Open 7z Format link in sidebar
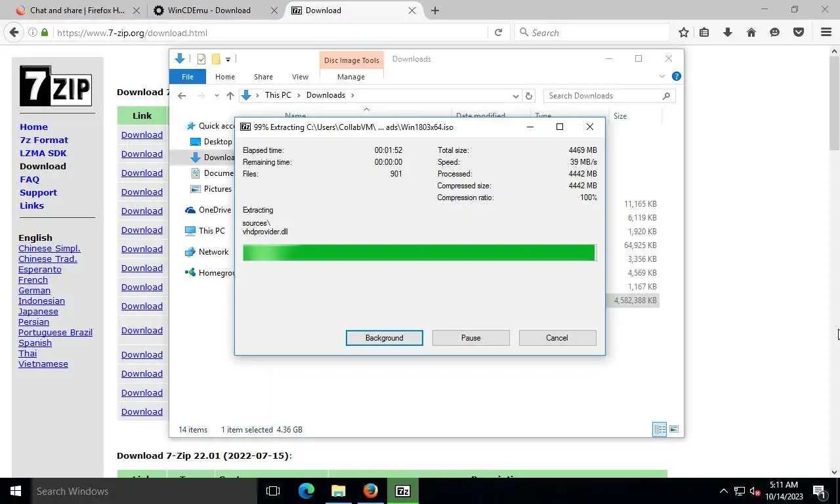840x504 pixels. 44,140
